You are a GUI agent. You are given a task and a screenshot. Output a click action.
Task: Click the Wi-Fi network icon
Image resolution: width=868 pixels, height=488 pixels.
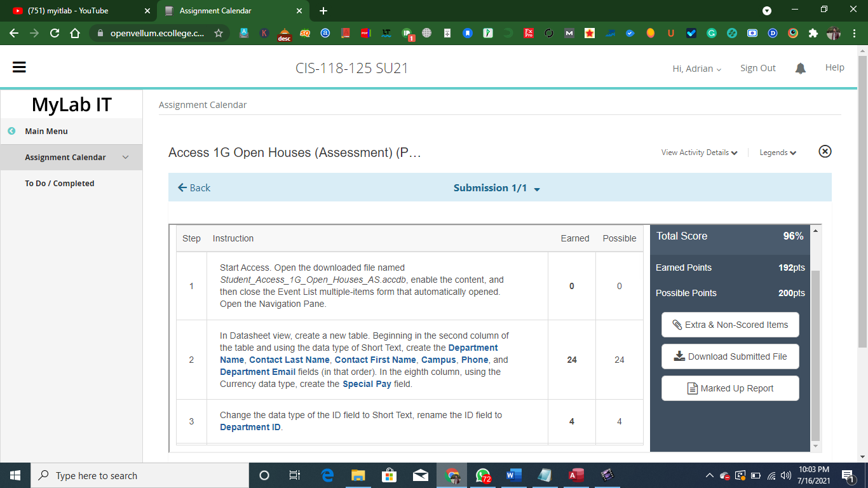point(771,475)
